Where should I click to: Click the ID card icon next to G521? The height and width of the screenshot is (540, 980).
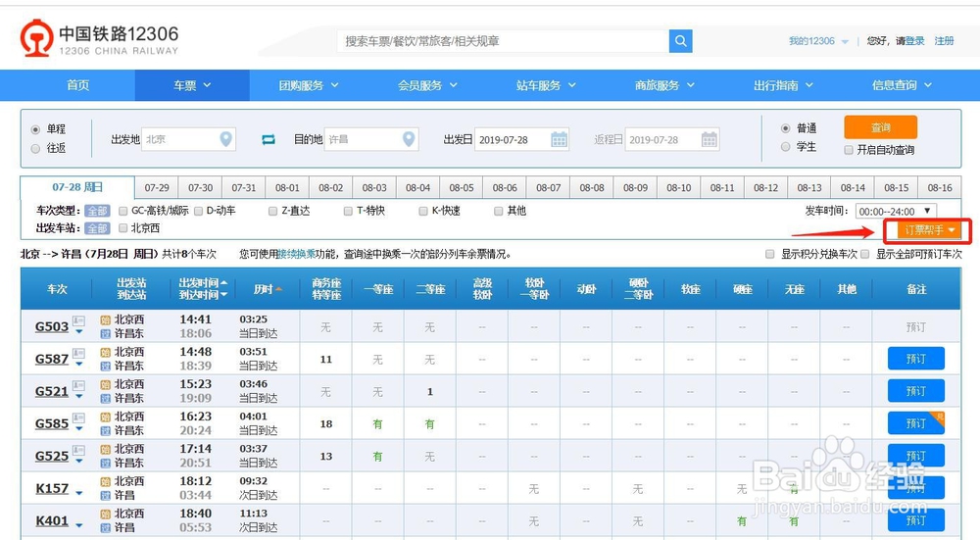78,386
